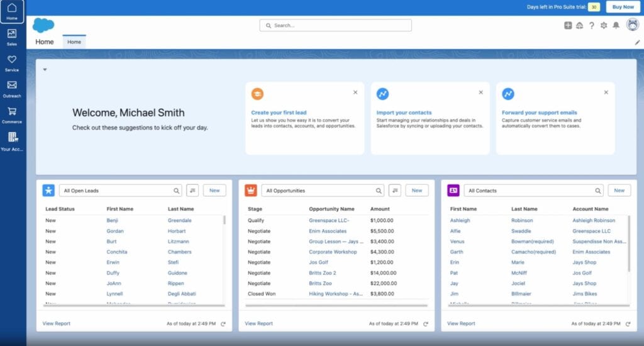Click the Salesforce cloud logo
The image size is (644, 346).
[43, 25]
